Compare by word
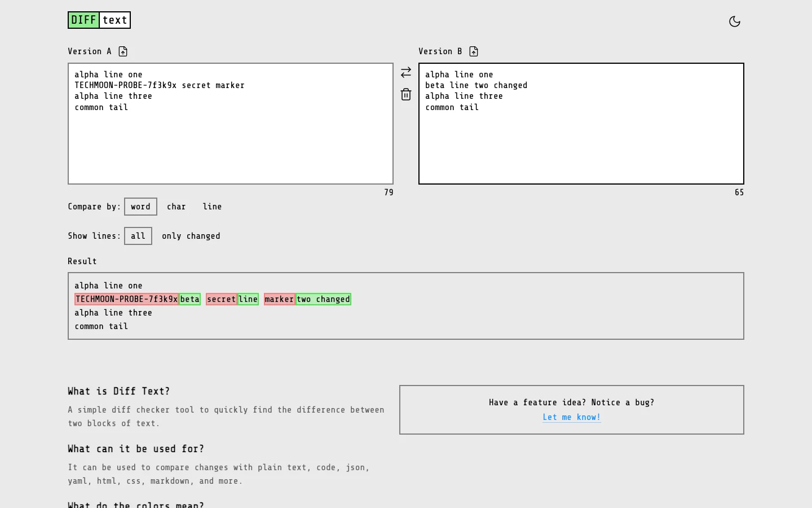The image size is (812, 508). (140, 207)
